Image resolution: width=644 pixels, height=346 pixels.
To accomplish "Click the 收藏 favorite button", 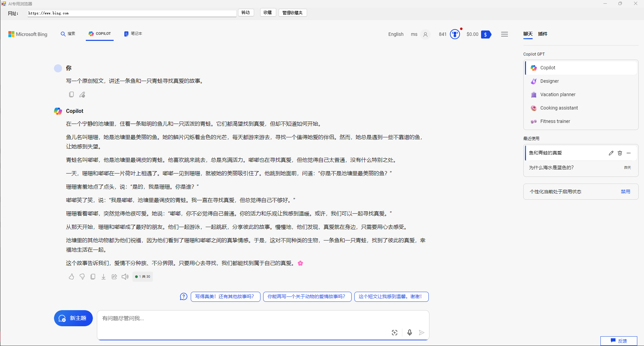I will [268, 13].
